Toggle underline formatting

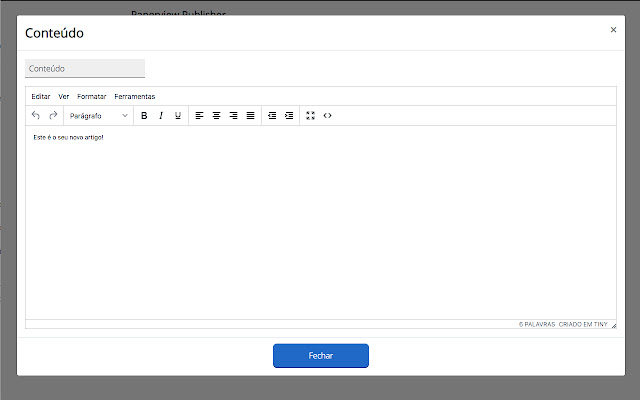(x=178, y=116)
